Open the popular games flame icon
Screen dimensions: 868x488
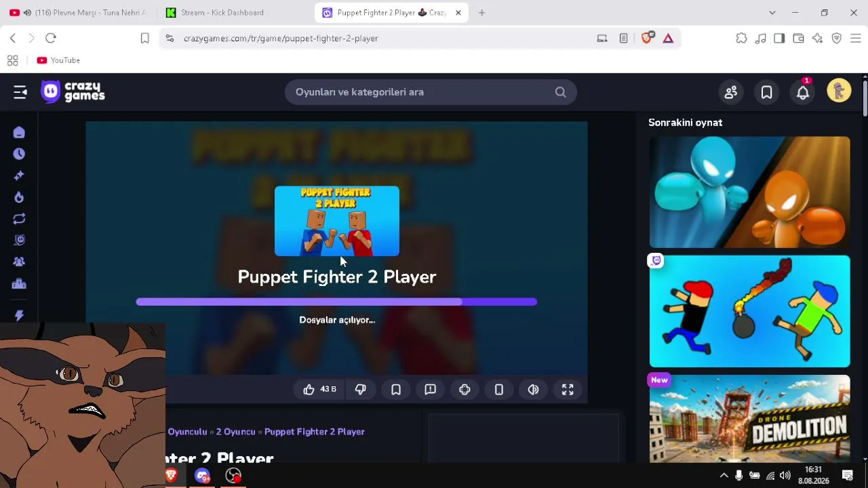click(19, 197)
